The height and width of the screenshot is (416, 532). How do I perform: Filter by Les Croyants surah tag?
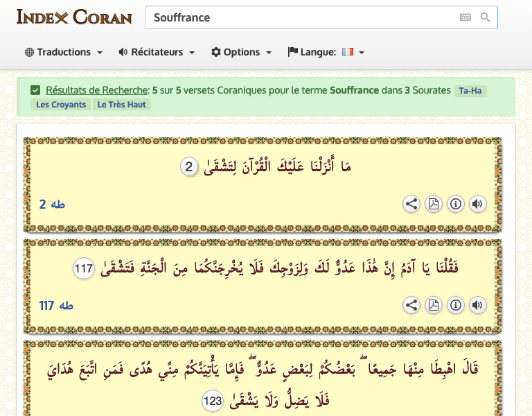(x=61, y=105)
